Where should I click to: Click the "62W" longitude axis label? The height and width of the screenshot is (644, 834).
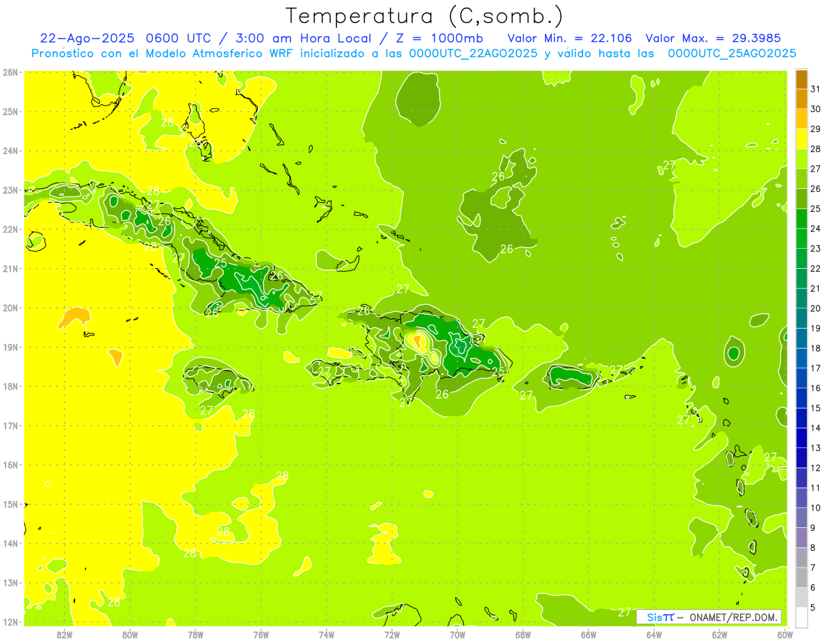[719, 634]
